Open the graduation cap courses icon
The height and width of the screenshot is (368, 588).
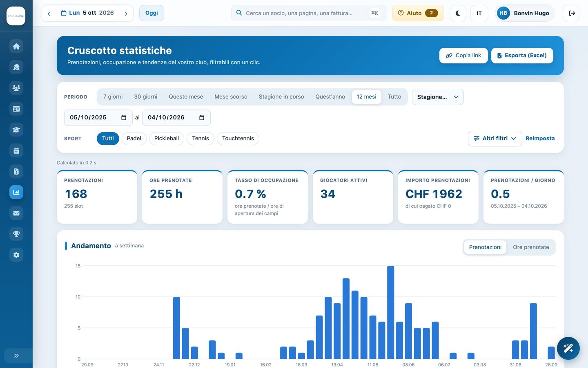coord(16,130)
